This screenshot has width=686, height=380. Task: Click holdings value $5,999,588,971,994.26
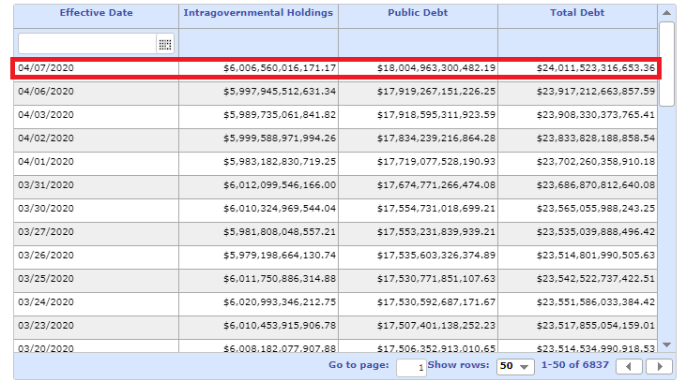click(280, 138)
